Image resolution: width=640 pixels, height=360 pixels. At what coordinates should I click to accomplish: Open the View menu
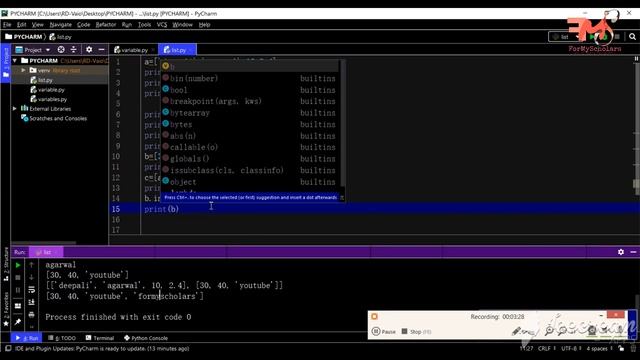[x=38, y=25]
